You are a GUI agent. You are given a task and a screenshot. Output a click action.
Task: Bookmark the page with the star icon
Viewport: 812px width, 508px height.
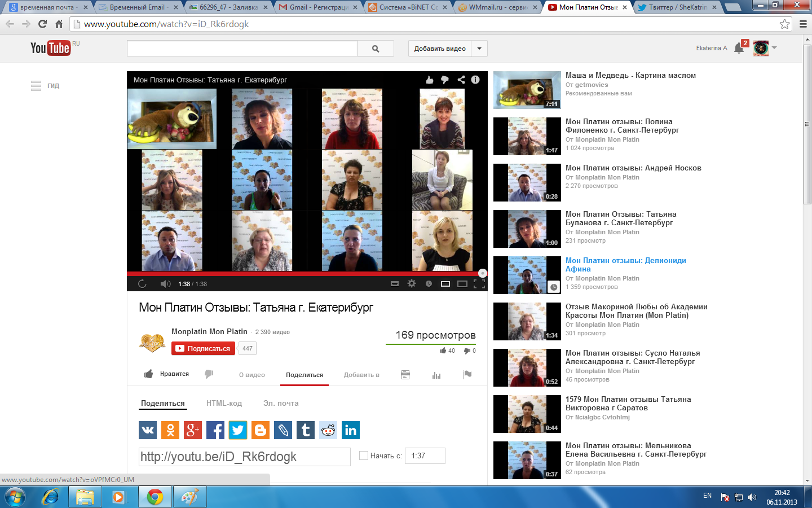click(784, 24)
